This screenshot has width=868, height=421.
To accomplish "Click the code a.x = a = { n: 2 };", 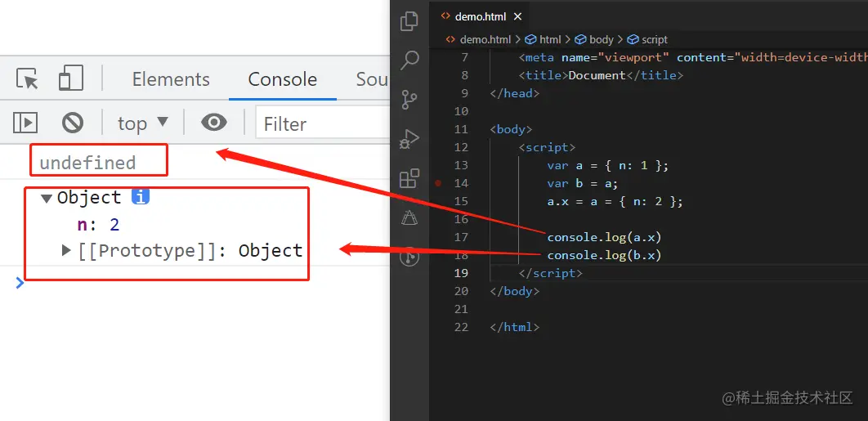I will coord(615,201).
